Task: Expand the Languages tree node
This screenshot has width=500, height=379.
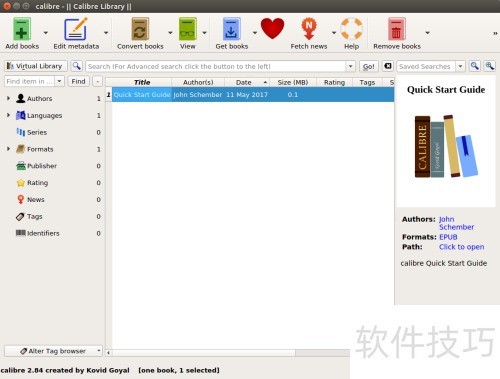Action: (x=8, y=115)
